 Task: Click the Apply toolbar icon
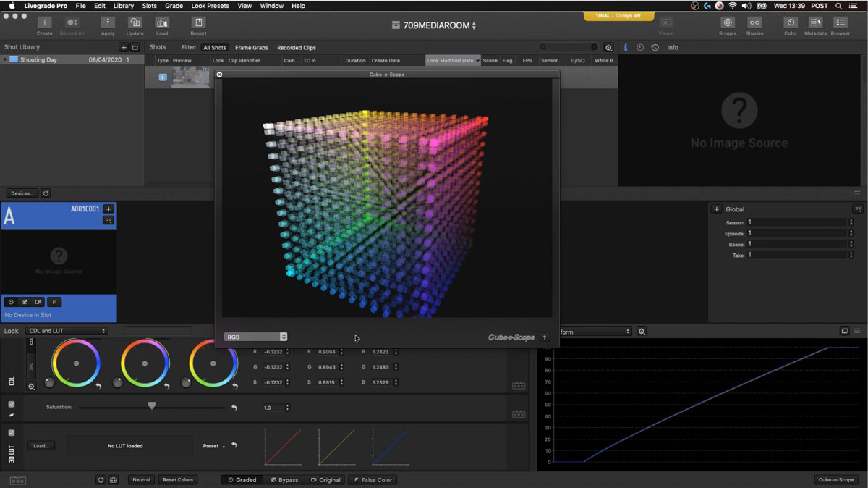coord(108,23)
